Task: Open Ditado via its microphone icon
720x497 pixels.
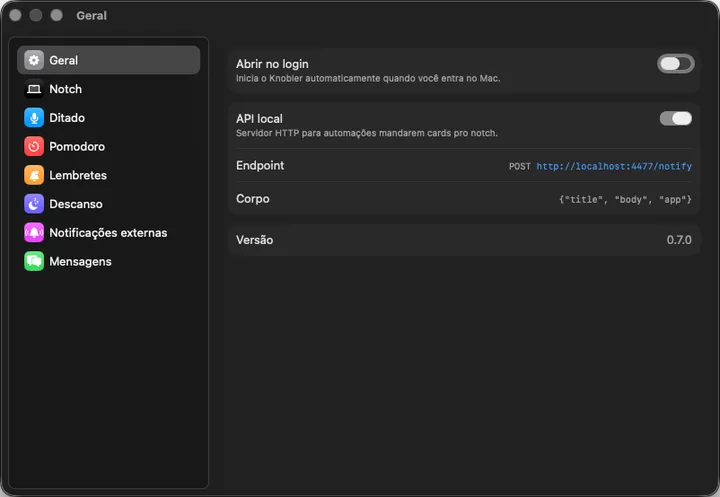Action: pyautogui.click(x=34, y=118)
